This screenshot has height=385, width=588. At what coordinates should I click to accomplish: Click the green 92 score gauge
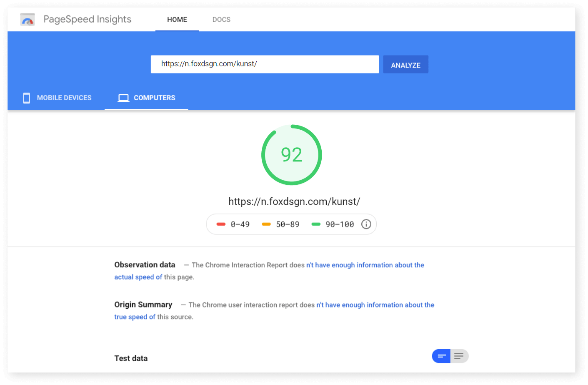291,155
